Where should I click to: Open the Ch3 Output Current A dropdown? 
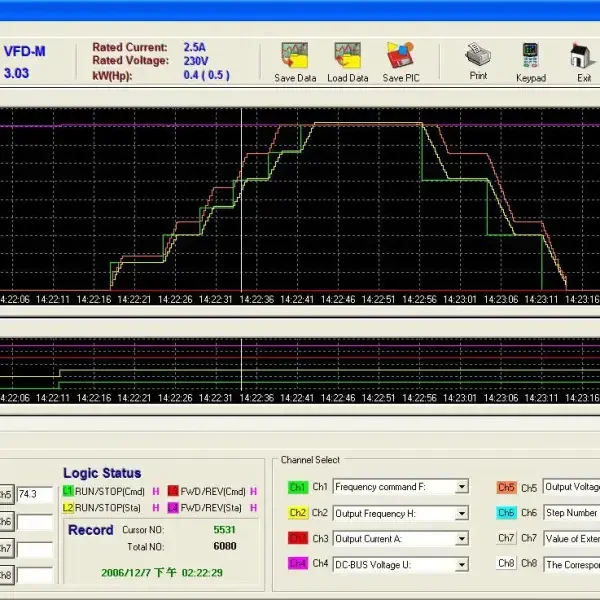pyautogui.click(x=462, y=539)
